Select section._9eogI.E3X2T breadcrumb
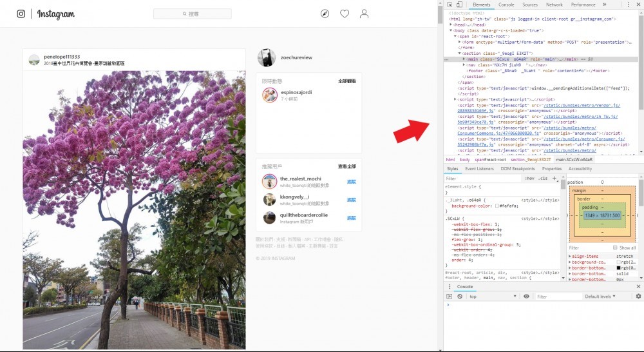 (x=531, y=159)
